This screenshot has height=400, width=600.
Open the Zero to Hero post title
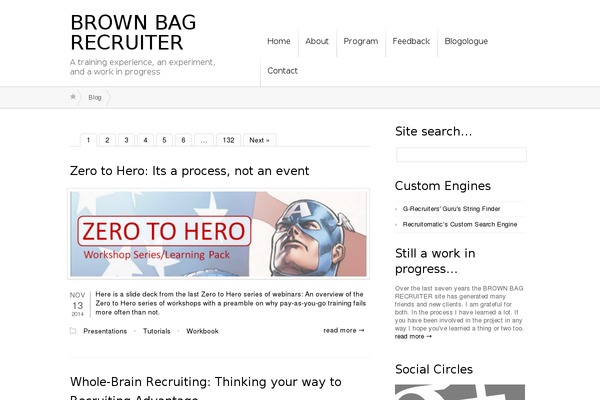pos(189,171)
